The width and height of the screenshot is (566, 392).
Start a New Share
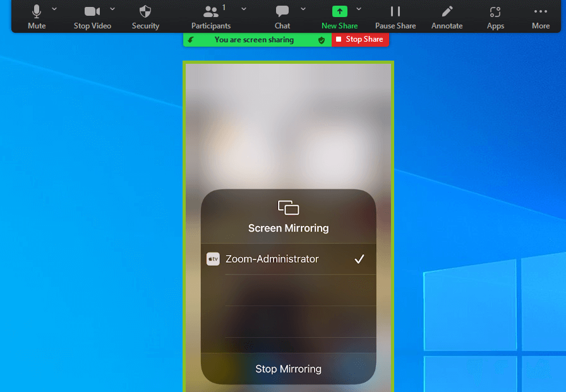(339, 16)
